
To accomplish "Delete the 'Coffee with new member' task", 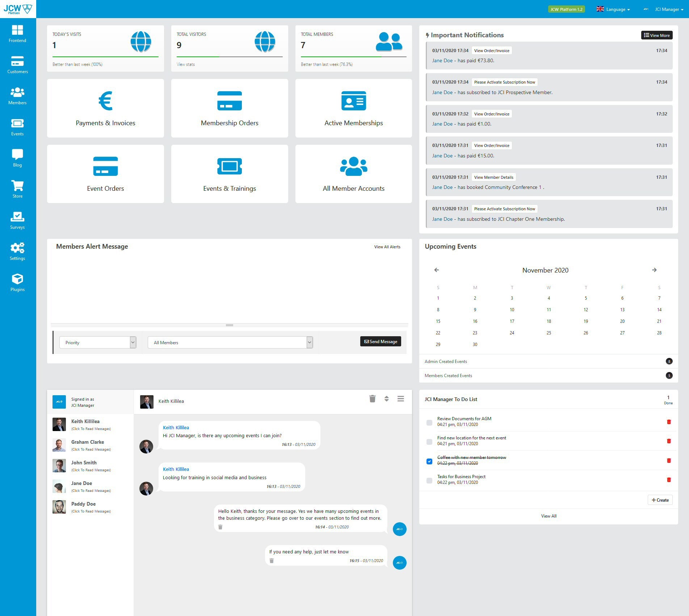I will [669, 460].
